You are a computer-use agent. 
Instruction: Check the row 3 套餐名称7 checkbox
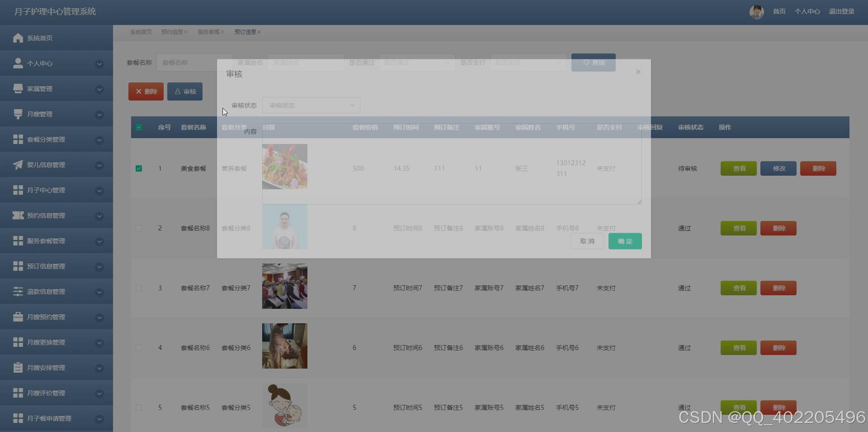point(139,288)
